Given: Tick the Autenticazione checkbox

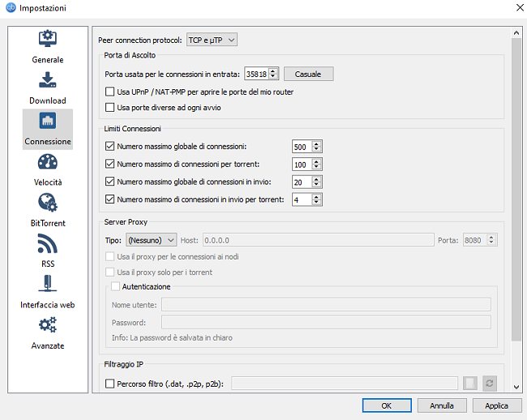Looking at the screenshot, I should click(115, 286).
